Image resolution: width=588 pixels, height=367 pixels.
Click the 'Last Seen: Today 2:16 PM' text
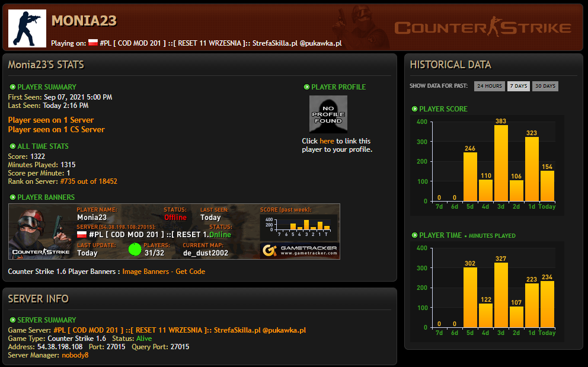tap(49, 106)
